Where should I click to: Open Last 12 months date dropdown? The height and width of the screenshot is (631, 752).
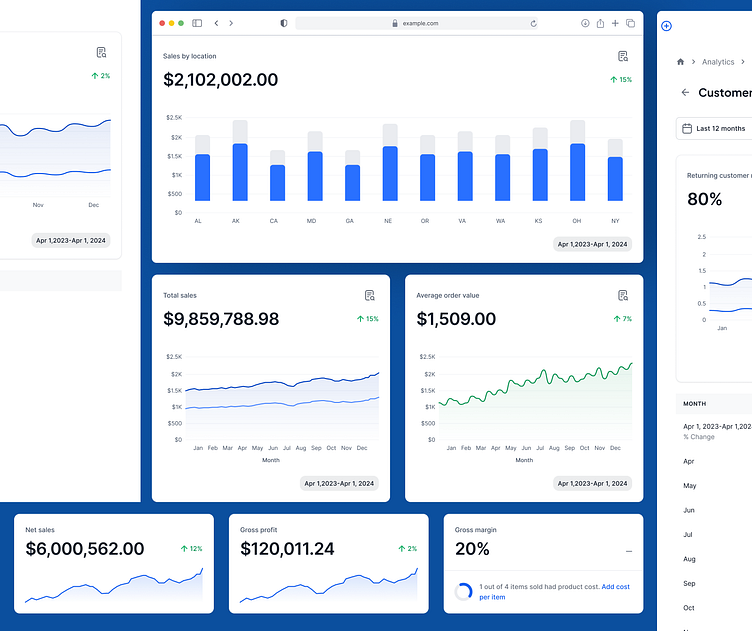point(714,129)
